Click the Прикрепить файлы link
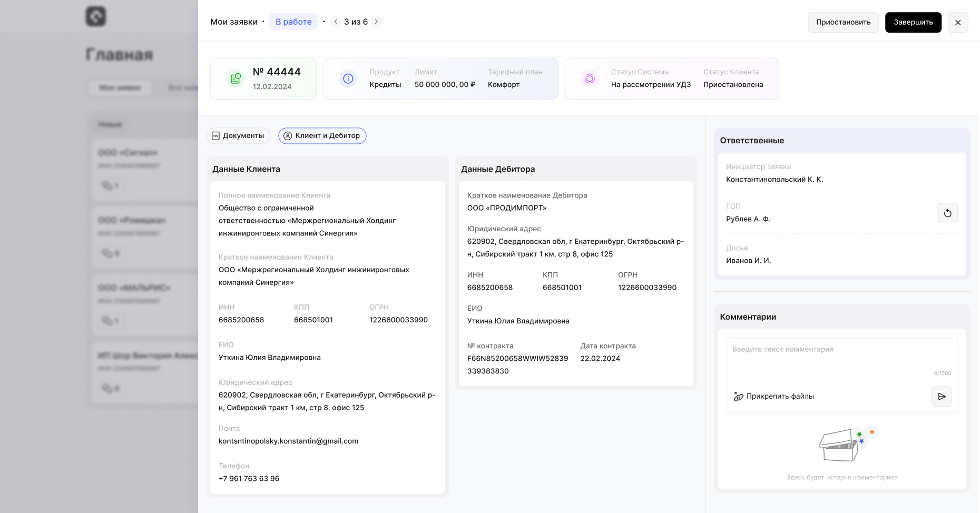Screen dimensions: 980x513 point(780,397)
